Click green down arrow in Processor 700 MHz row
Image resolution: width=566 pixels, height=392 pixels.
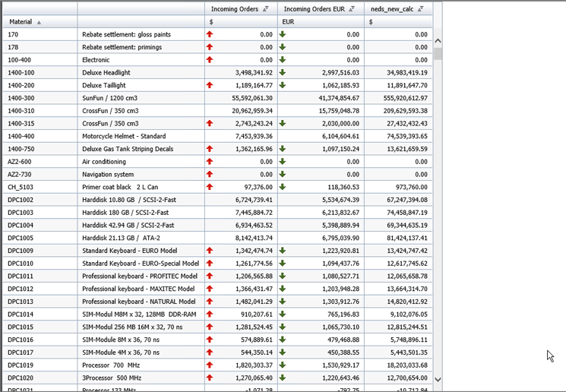(x=283, y=365)
